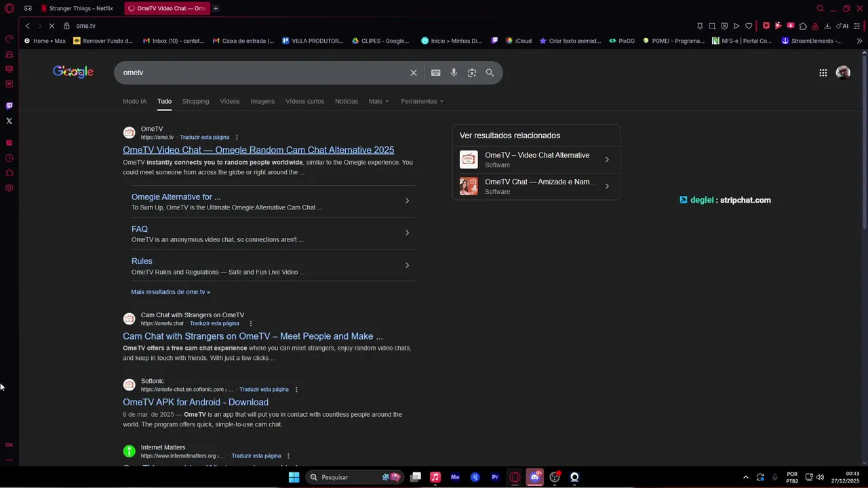This screenshot has width=868, height=488.
Task: Translate ome.tv result via Traduzir esta página
Action: [x=205, y=138]
